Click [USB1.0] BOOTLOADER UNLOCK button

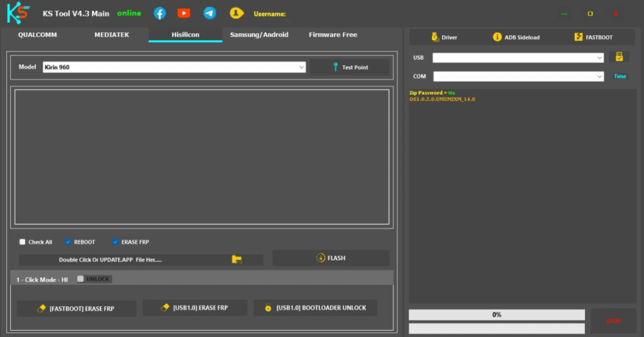pyautogui.click(x=316, y=307)
